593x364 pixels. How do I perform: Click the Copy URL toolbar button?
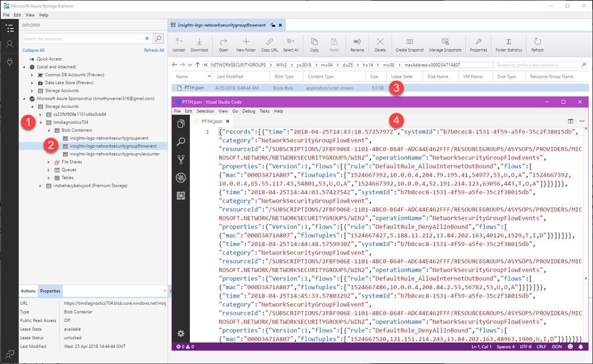coord(269,45)
